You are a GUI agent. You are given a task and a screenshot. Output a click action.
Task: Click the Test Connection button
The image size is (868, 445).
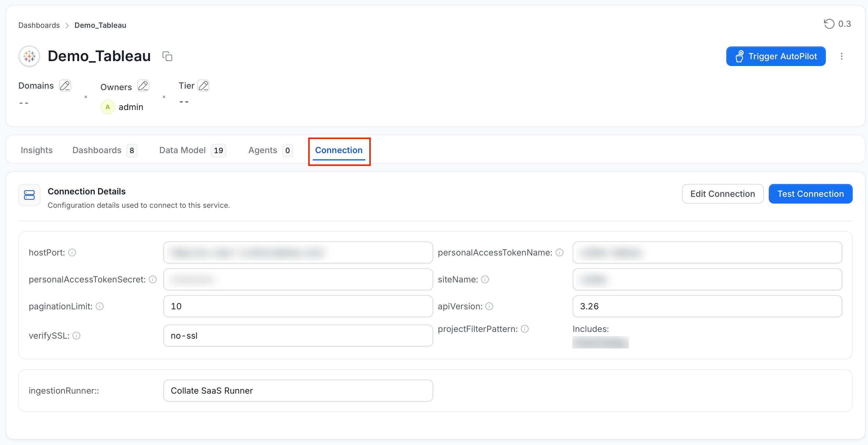tap(810, 194)
